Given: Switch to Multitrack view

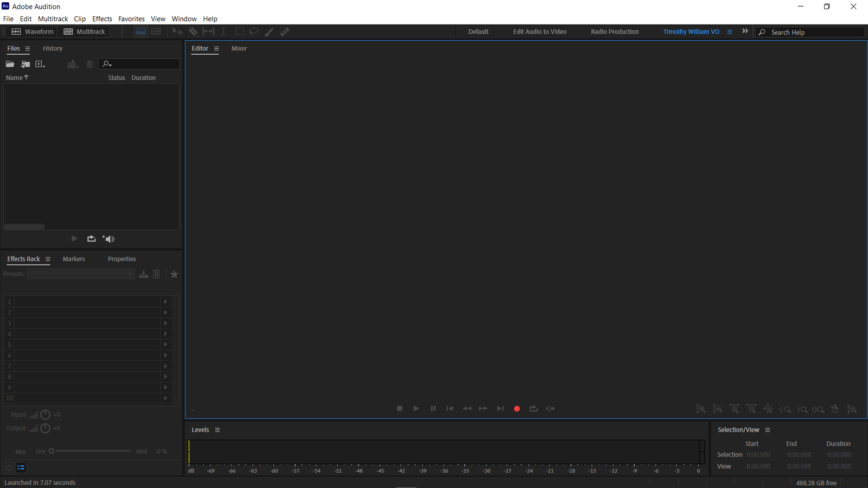Looking at the screenshot, I should point(84,31).
